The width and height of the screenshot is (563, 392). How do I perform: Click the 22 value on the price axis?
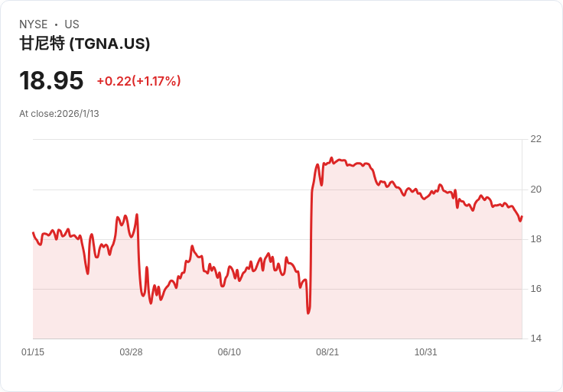point(535,139)
